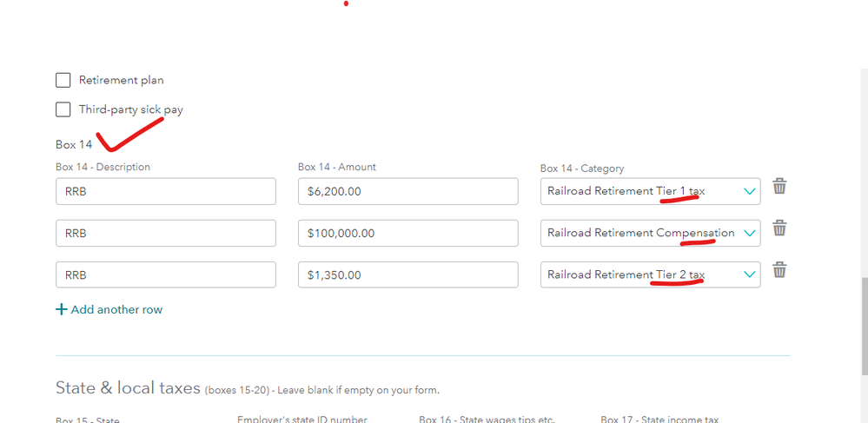Delete the Railroad Retirement Compensation row
The width and height of the screenshot is (868, 423).
780,228
